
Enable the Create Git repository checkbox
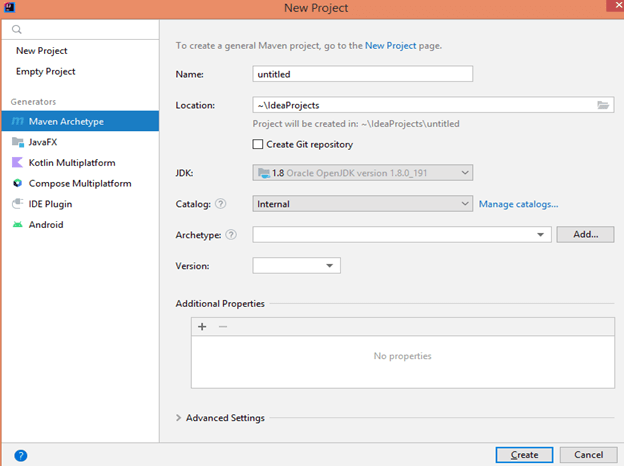coord(259,145)
